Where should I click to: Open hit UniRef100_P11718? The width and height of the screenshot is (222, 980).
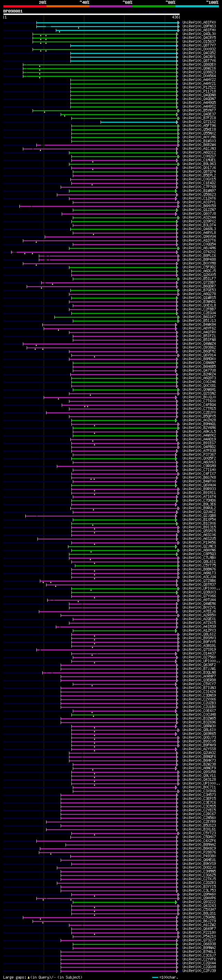tap(199, 91)
